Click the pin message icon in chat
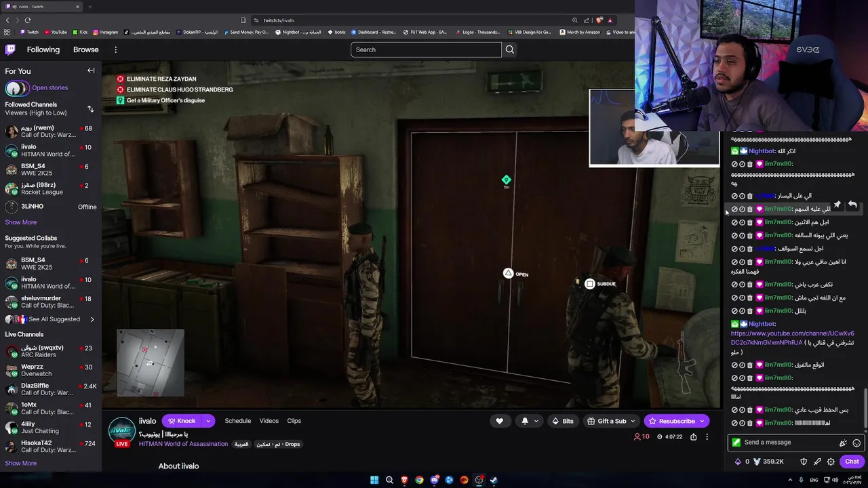The width and height of the screenshot is (868, 488). (x=837, y=205)
